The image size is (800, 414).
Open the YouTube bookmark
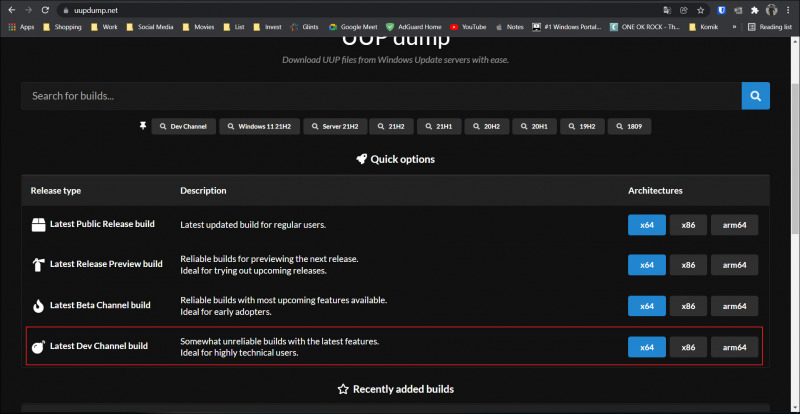(x=468, y=27)
